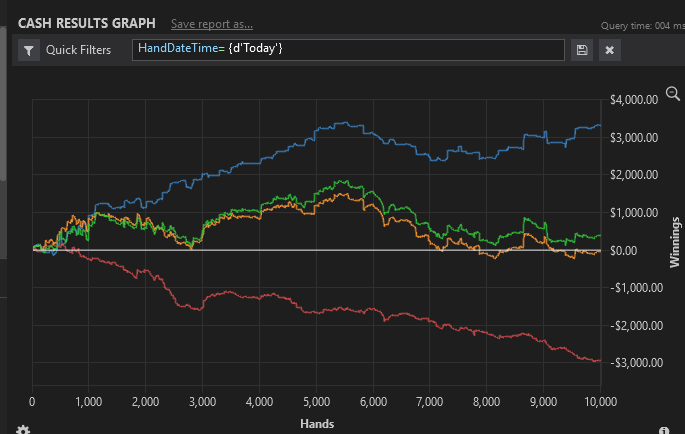This screenshot has width=685, height=434.
Task: Zoom out the graph with magnifier icon
Action: point(673,94)
